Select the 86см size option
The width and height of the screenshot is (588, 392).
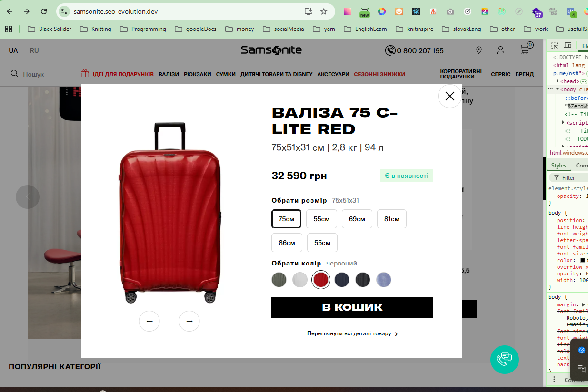click(x=287, y=243)
